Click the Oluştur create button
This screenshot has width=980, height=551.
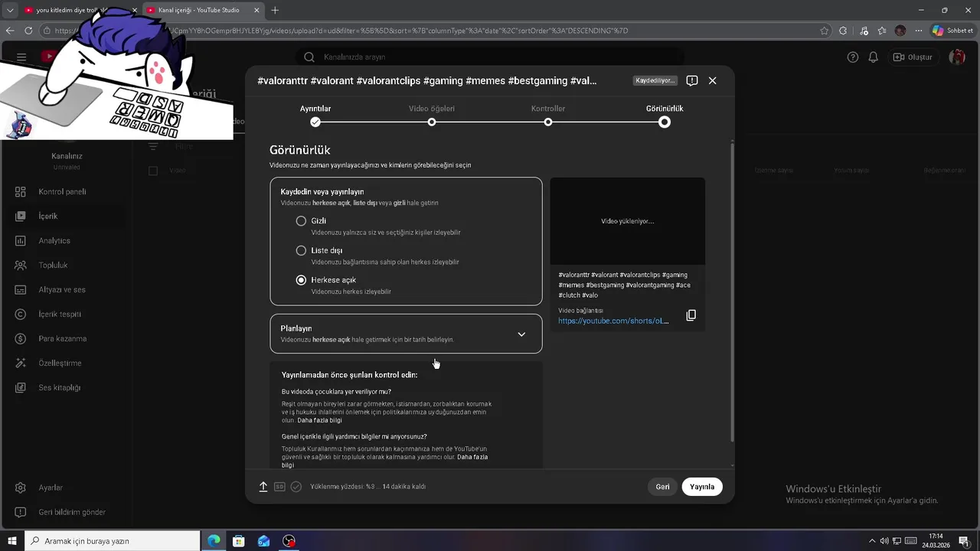click(913, 57)
